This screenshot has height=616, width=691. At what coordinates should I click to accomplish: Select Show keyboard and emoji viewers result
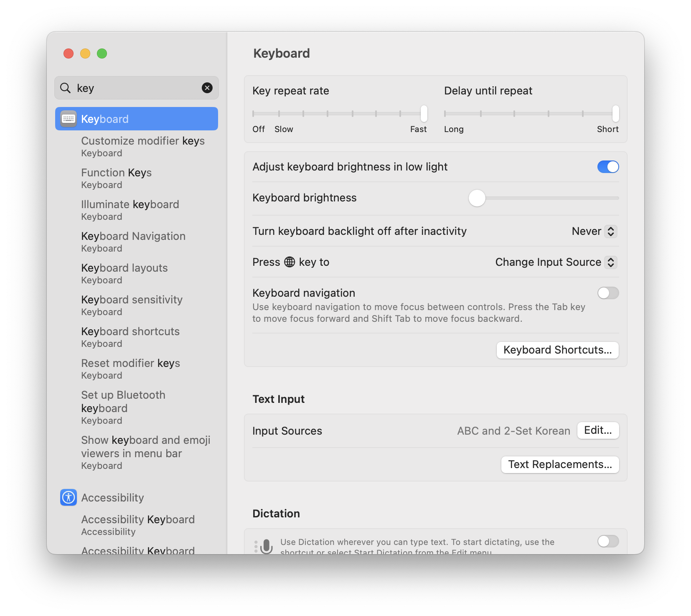pyautogui.click(x=145, y=452)
